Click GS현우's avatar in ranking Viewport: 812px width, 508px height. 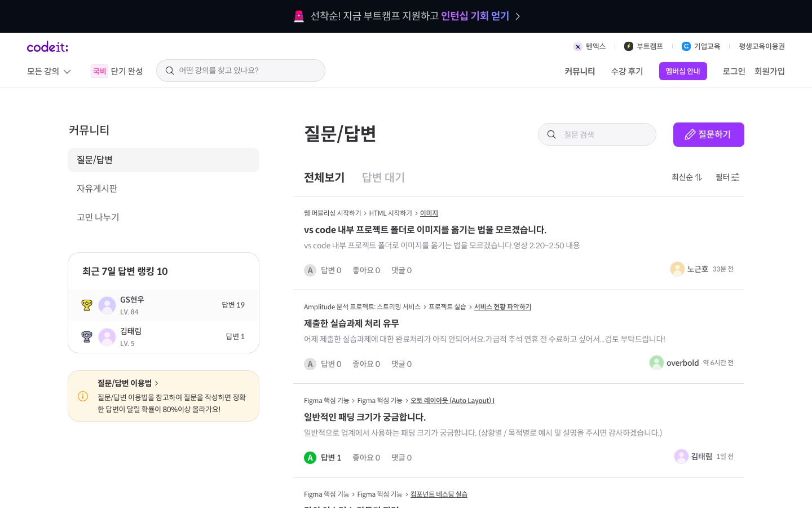(x=107, y=305)
